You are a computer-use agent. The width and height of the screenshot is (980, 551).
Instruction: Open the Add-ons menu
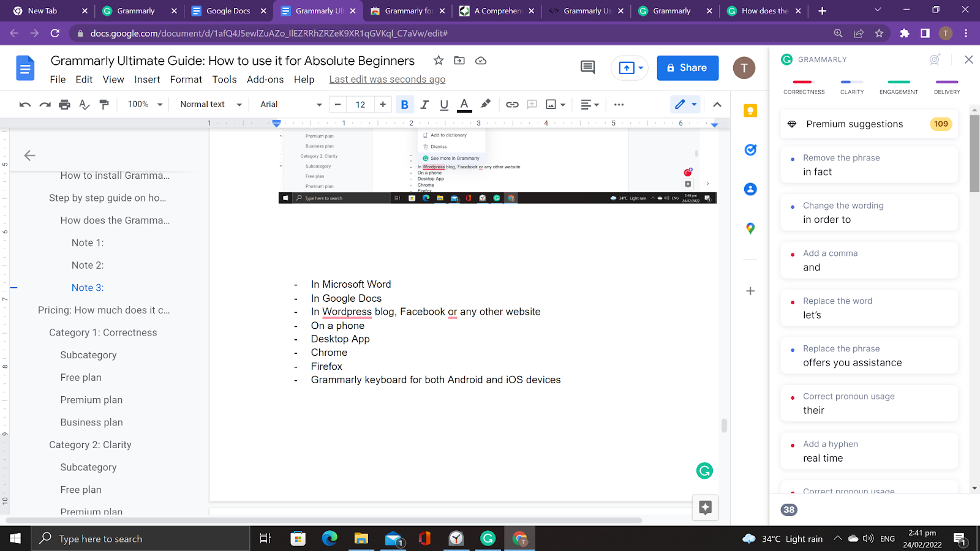265,80
